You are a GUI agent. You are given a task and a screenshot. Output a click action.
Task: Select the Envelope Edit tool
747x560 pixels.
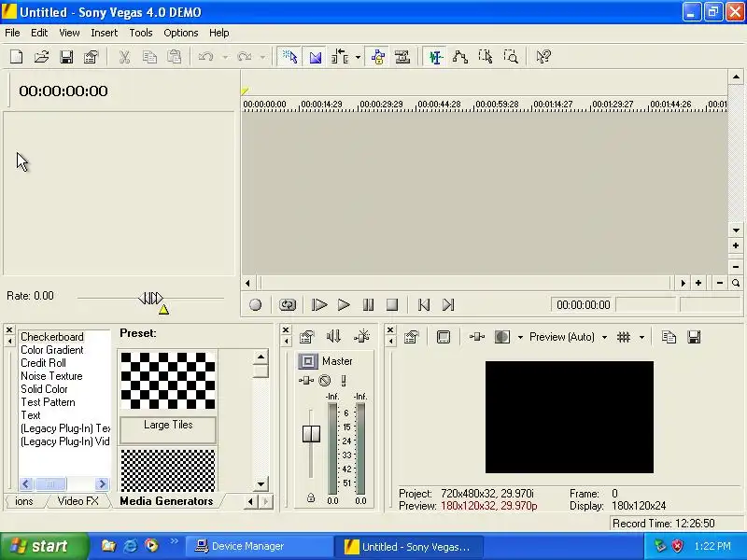click(459, 57)
